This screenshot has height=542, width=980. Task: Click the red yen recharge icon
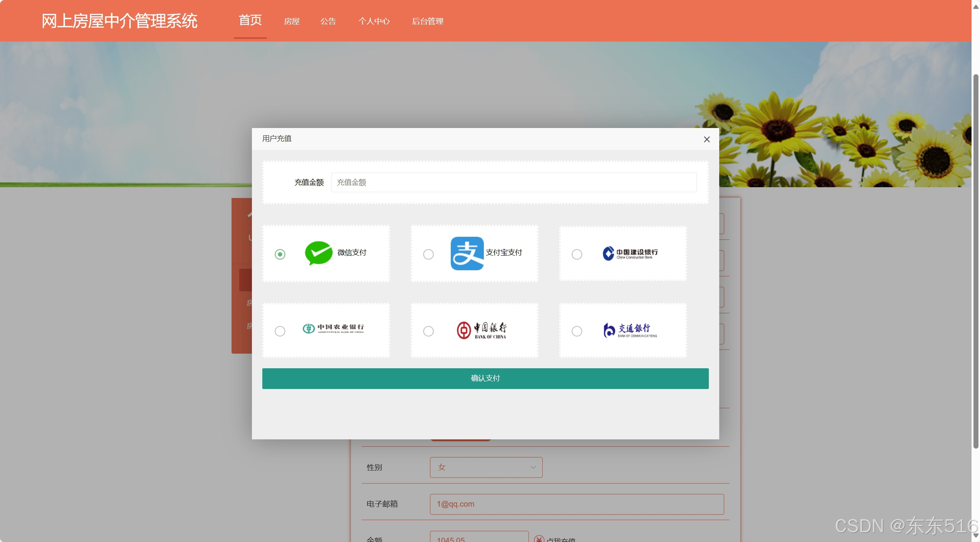coord(539,539)
